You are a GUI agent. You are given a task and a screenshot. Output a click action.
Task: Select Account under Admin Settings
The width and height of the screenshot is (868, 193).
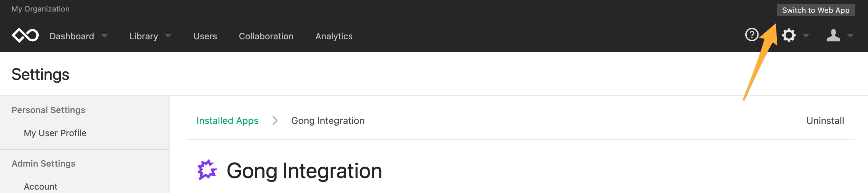pyautogui.click(x=41, y=187)
